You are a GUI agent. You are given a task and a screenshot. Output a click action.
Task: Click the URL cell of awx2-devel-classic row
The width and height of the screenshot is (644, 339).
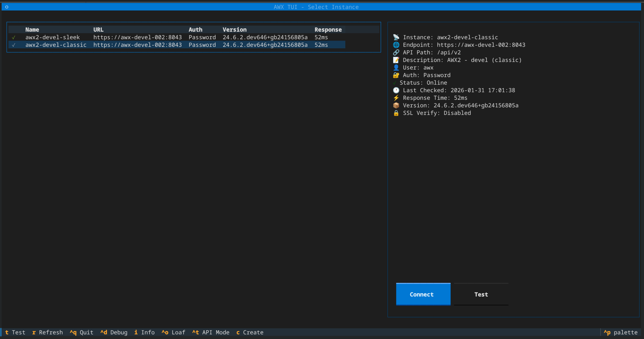click(138, 45)
